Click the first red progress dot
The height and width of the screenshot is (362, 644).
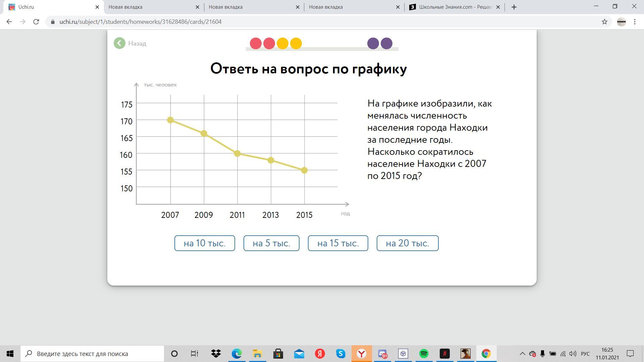pos(256,44)
